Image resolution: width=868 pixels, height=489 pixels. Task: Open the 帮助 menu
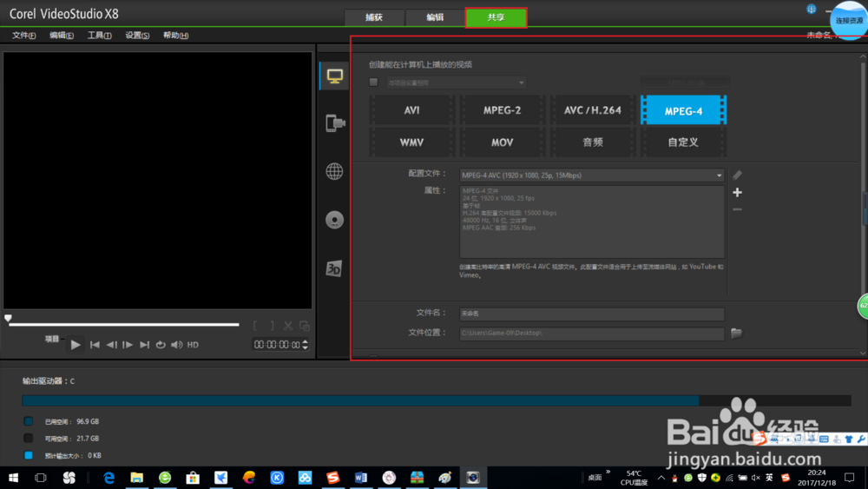point(175,36)
